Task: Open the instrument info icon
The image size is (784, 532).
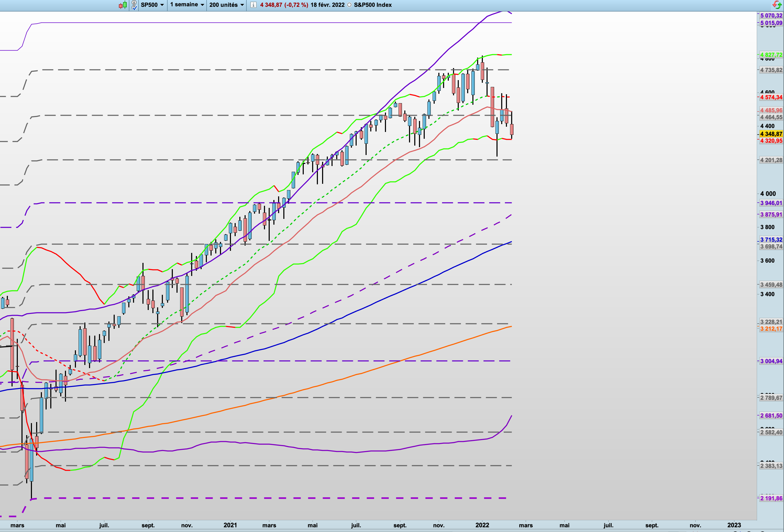Action: click(x=253, y=5)
